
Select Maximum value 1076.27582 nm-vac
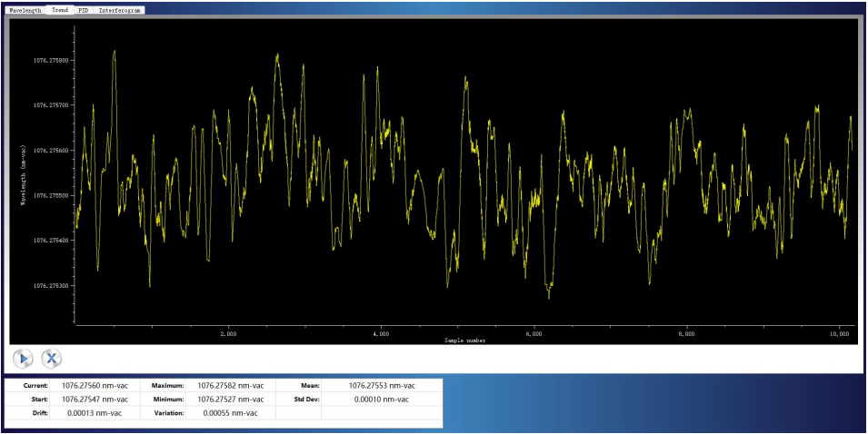point(230,386)
